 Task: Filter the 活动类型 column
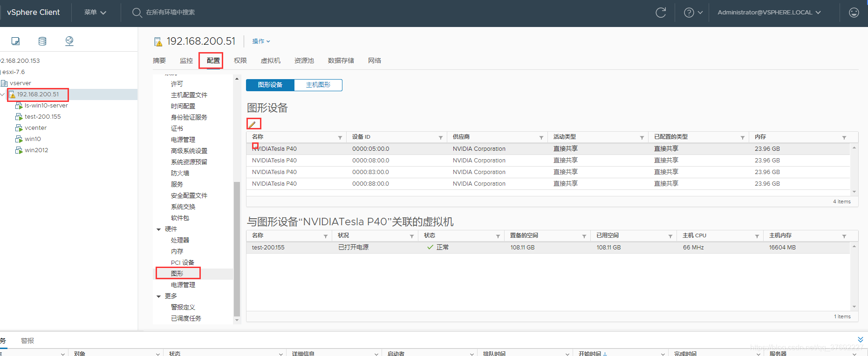pyautogui.click(x=642, y=138)
